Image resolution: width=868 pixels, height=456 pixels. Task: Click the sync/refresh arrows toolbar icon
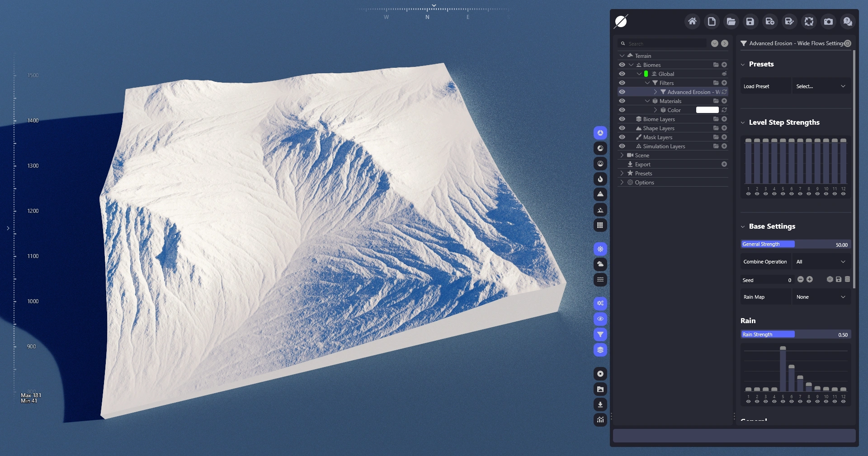[809, 21]
